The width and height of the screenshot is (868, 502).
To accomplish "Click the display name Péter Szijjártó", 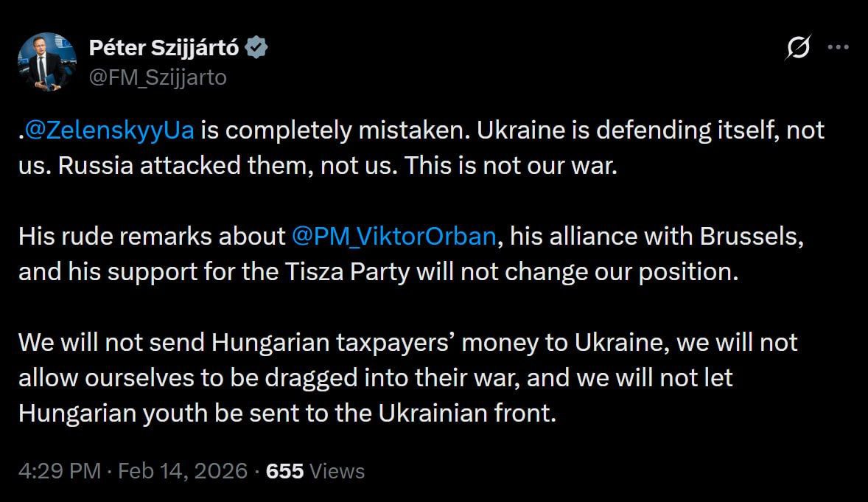I will pos(164,49).
